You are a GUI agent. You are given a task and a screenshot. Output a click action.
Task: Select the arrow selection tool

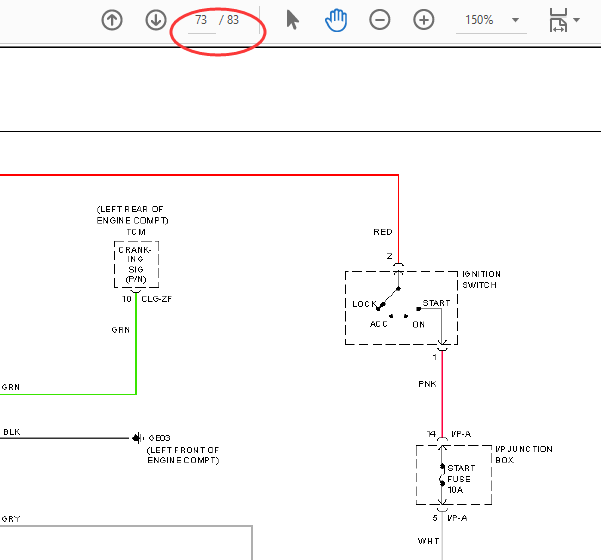[x=292, y=20]
